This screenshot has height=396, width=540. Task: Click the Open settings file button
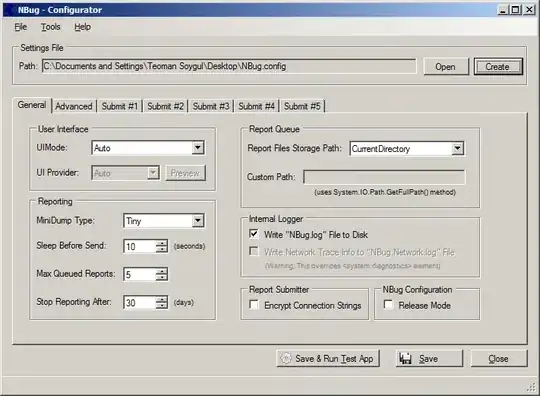446,66
